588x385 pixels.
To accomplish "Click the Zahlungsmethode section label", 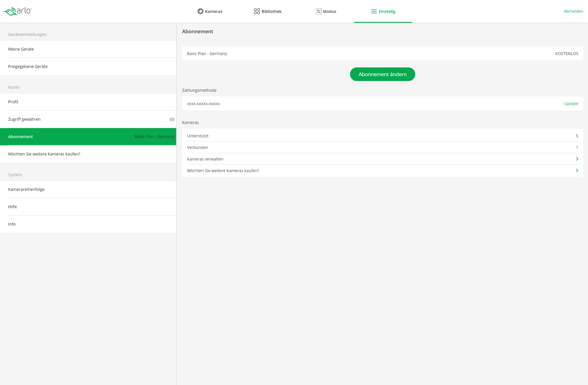I will pyautogui.click(x=199, y=90).
